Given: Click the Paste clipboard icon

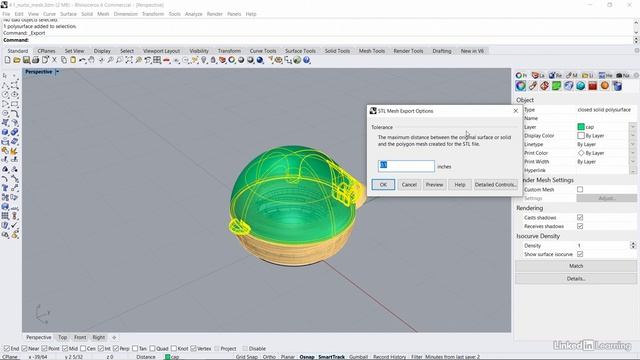Looking at the screenshot, I should click(x=73, y=60).
